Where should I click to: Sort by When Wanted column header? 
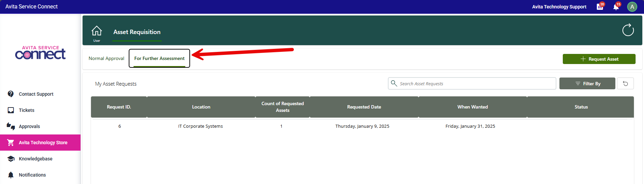tap(472, 107)
